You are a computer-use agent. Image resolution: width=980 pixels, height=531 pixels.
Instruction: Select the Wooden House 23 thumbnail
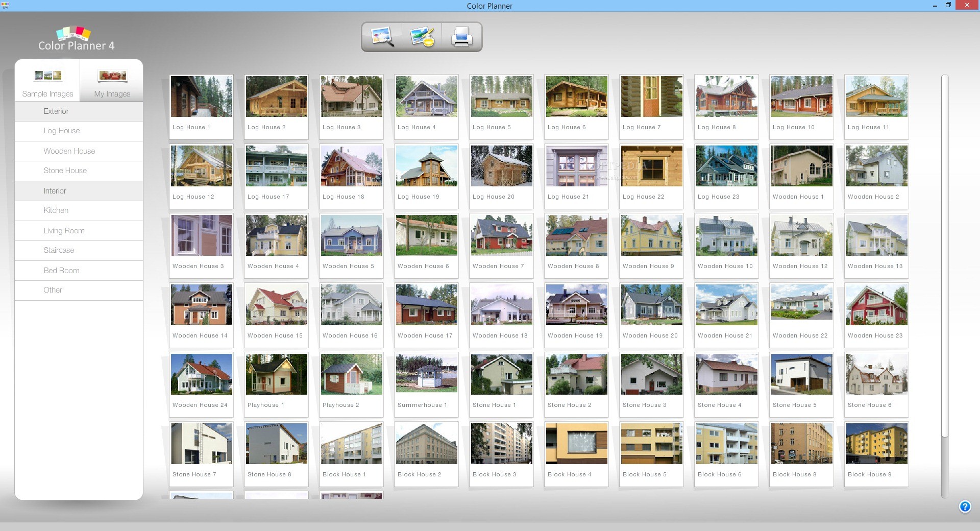pyautogui.click(x=877, y=315)
